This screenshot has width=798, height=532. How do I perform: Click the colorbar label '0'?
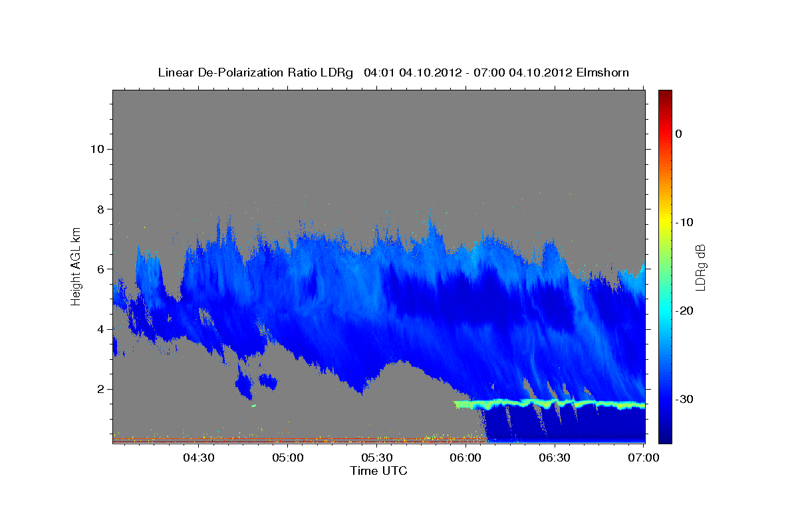coord(679,134)
